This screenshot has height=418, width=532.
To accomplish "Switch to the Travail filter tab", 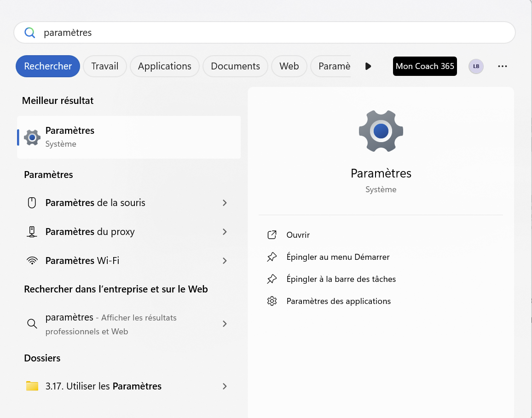I will (104, 66).
